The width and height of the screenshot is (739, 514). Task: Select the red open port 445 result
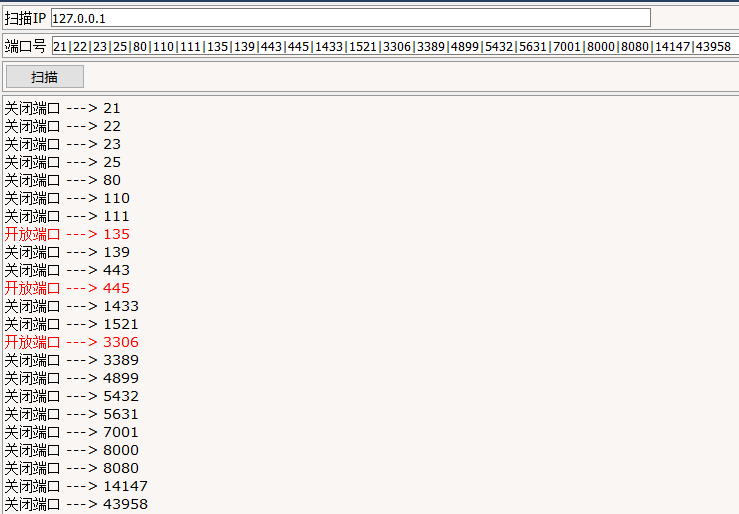point(67,288)
